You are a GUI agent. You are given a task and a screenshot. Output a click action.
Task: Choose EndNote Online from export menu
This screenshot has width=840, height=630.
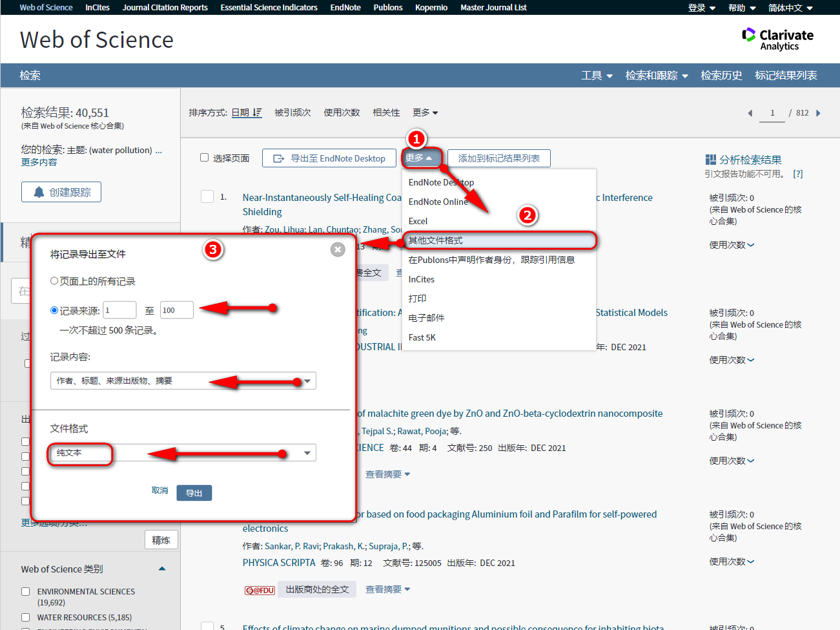pos(438,202)
